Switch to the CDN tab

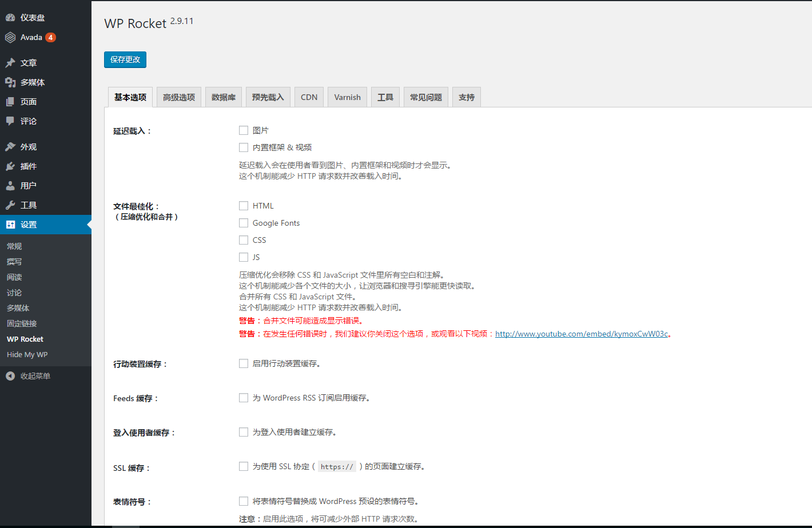tap(309, 97)
